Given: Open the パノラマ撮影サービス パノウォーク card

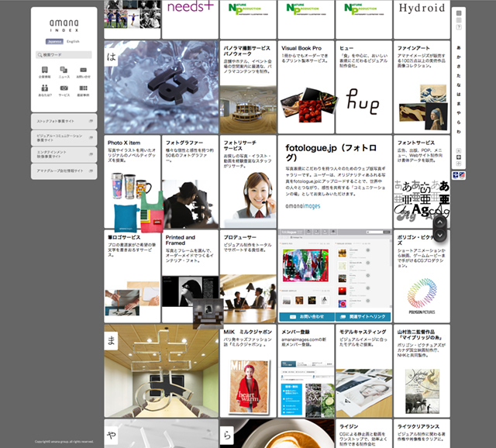Looking at the screenshot, I should coord(248,87).
